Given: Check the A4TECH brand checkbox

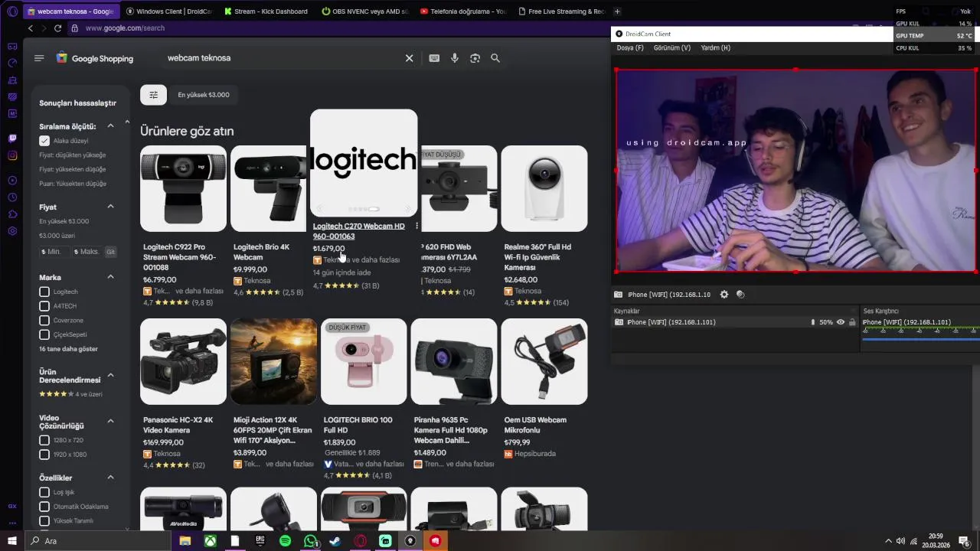Looking at the screenshot, I should click(x=44, y=306).
